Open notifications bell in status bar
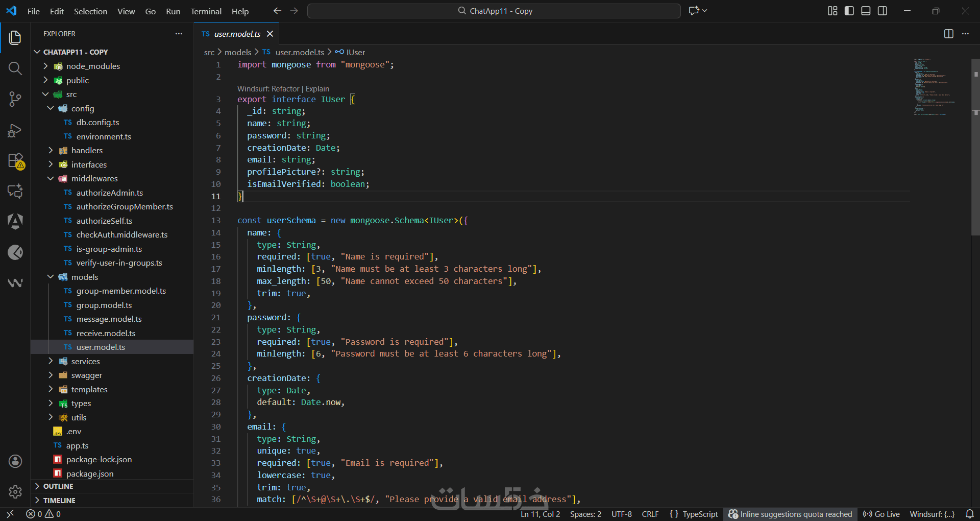Viewport: 980px width, 521px height. click(970, 514)
